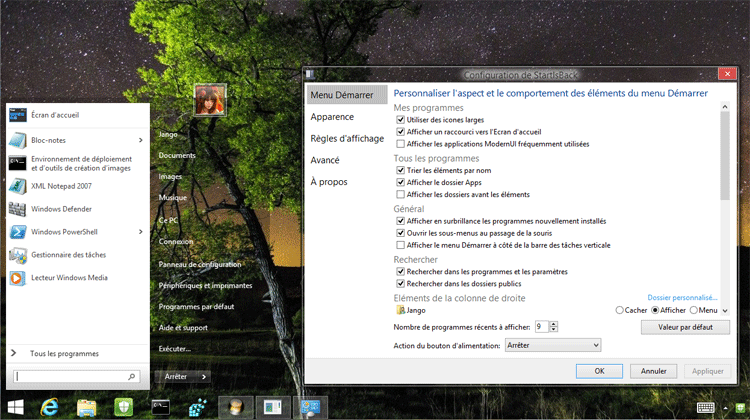Open Gestionnaire des tâches

(69, 255)
